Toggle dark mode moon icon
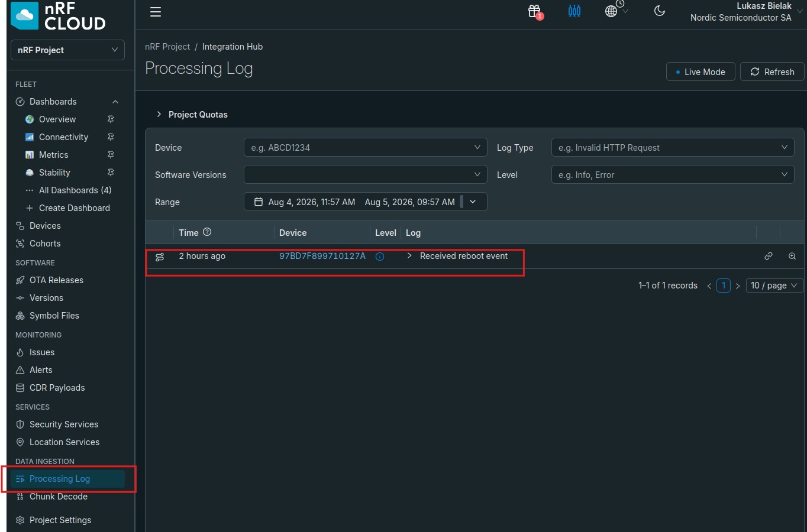Image resolution: width=807 pixels, height=532 pixels. [x=660, y=11]
